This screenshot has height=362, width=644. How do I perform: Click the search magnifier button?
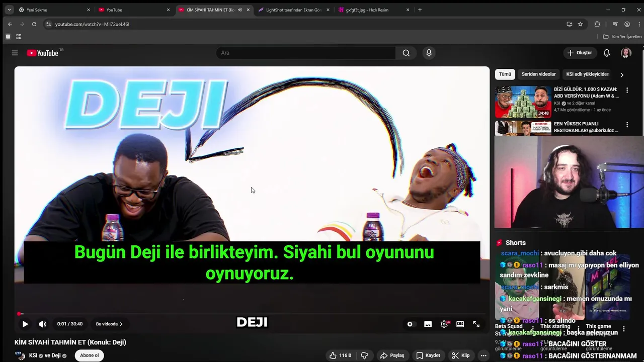click(x=406, y=53)
